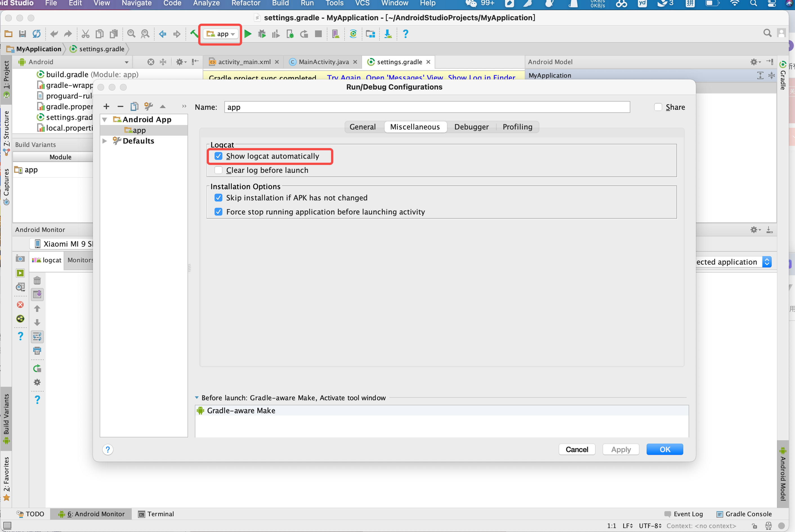
Task: Click screen capture camera icon in Android Monitor
Action: click(20, 259)
